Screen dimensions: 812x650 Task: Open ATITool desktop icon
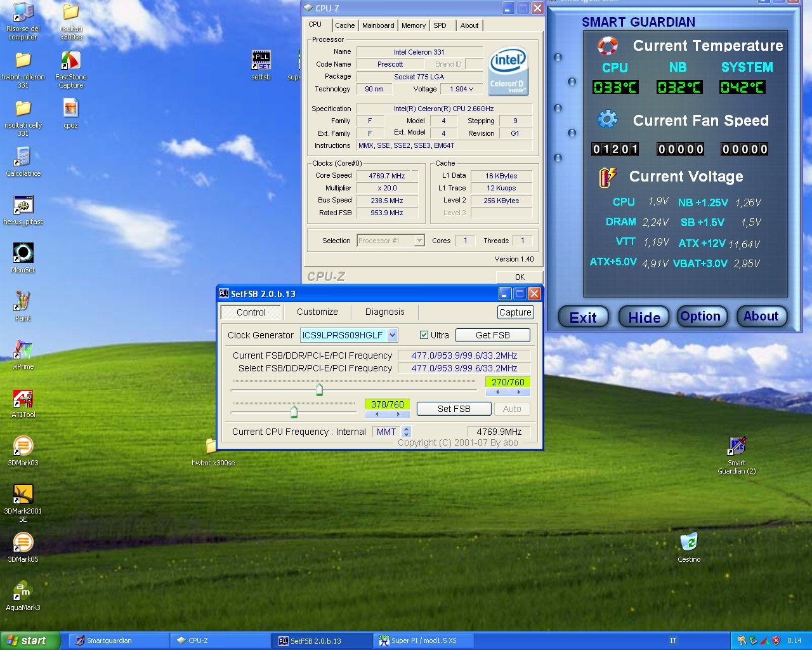click(23, 402)
